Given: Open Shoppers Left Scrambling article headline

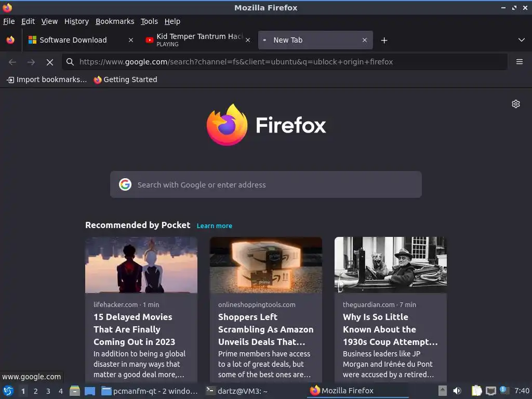Looking at the screenshot, I should point(265,329).
